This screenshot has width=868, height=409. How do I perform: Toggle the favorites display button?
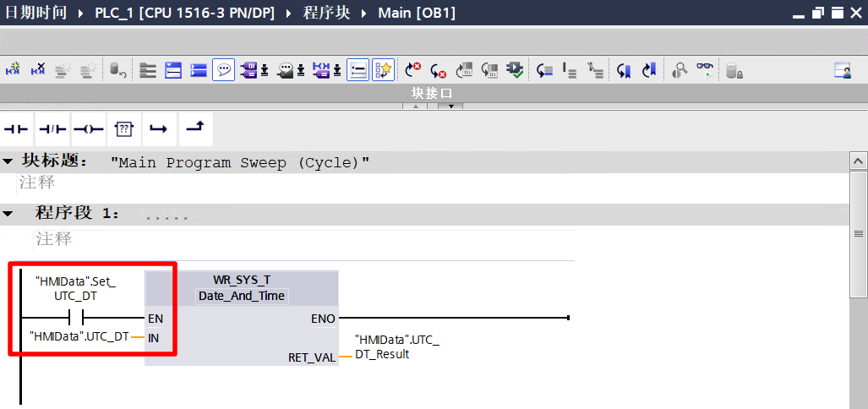pyautogui.click(x=383, y=70)
